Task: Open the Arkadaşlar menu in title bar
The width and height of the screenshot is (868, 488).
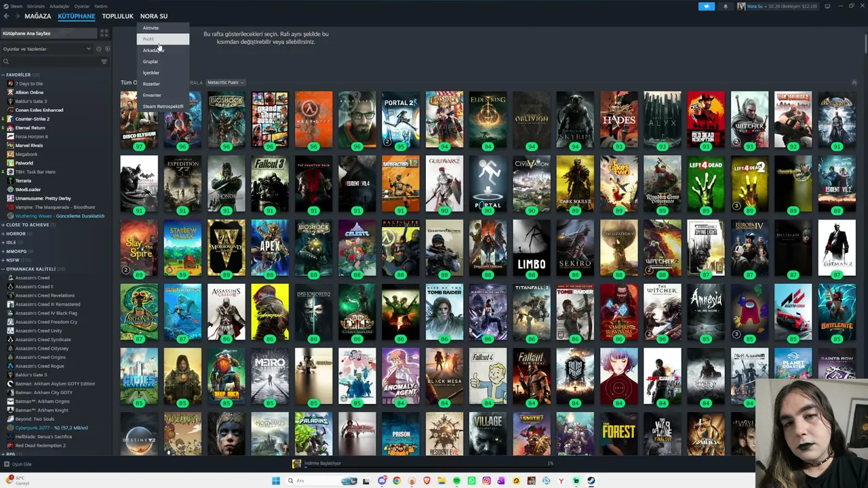Action: (59, 6)
